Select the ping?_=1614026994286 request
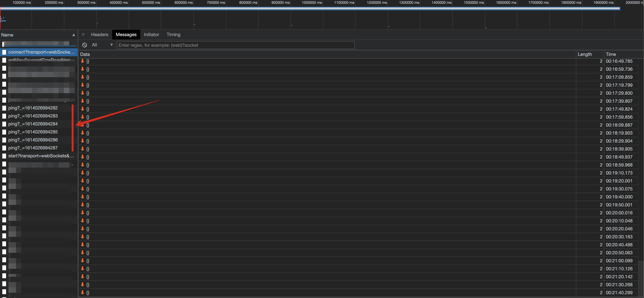This screenshot has height=298, width=644. click(33, 140)
